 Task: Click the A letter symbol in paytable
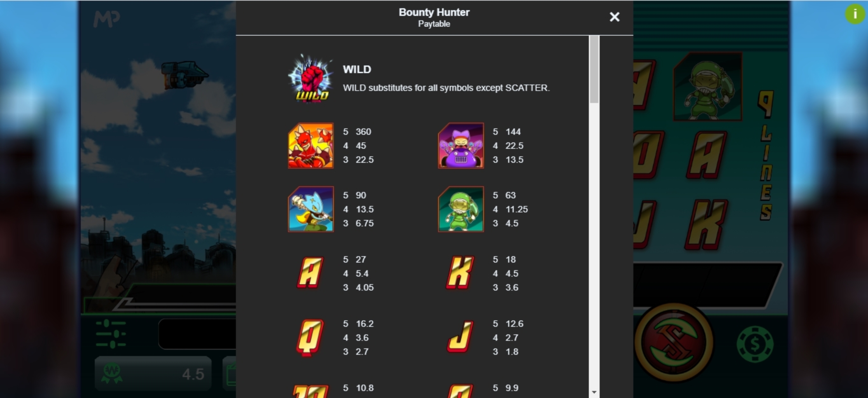pyautogui.click(x=310, y=273)
